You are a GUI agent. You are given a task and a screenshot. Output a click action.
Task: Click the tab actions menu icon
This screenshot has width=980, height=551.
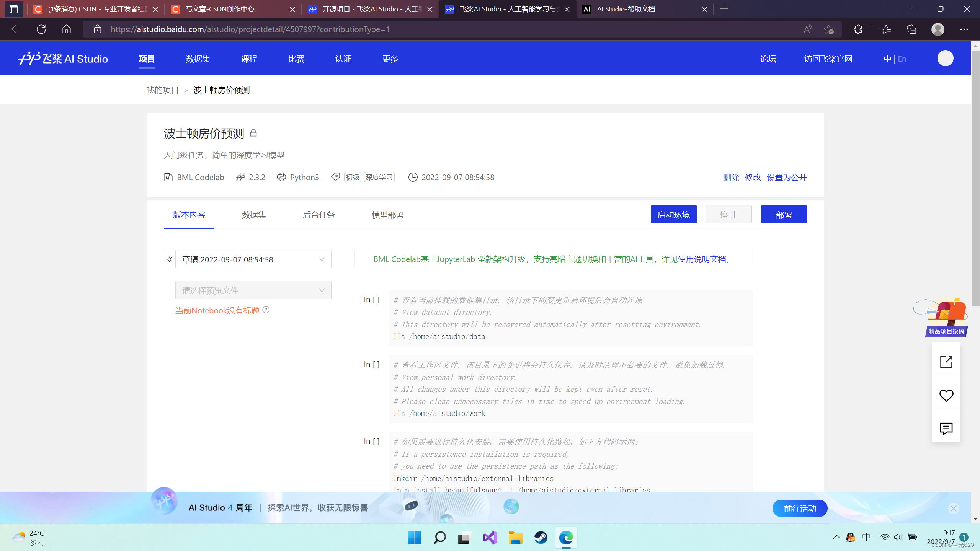pyautogui.click(x=14, y=9)
